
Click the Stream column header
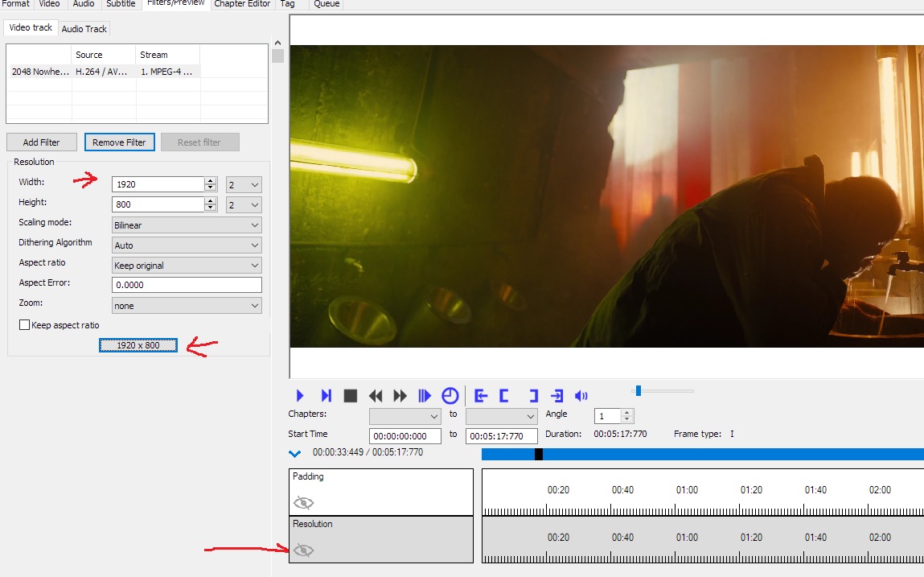(168, 54)
